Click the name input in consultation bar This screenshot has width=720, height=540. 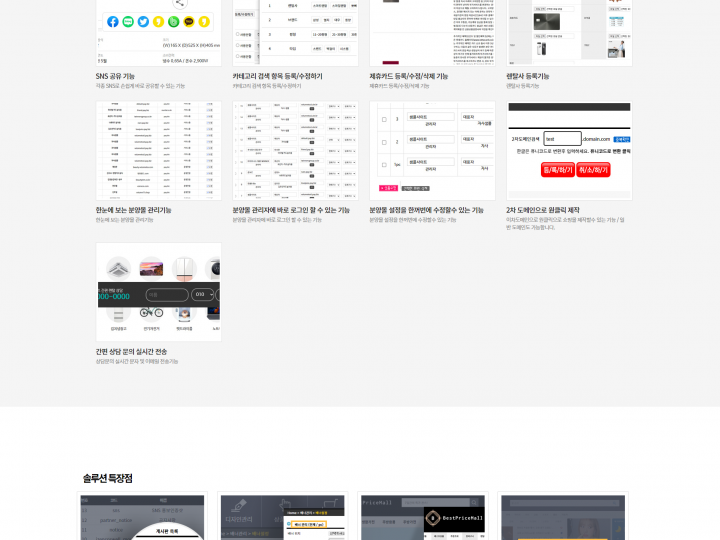pos(164,295)
